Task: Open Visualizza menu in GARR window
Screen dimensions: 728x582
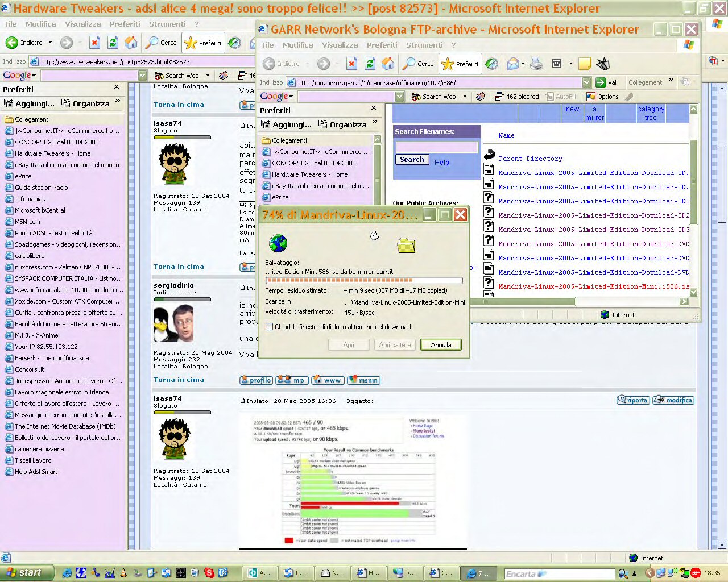Action: pyautogui.click(x=340, y=45)
